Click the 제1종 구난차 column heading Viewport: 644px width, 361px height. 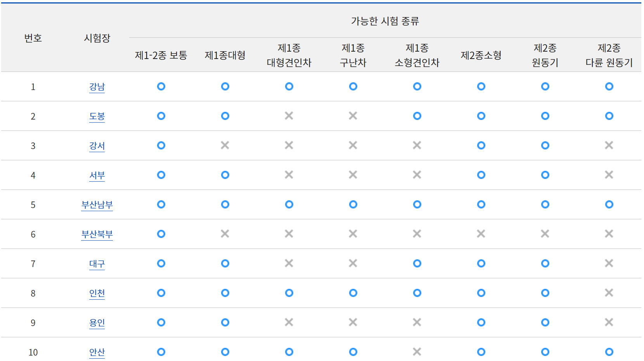tap(353, 55)
